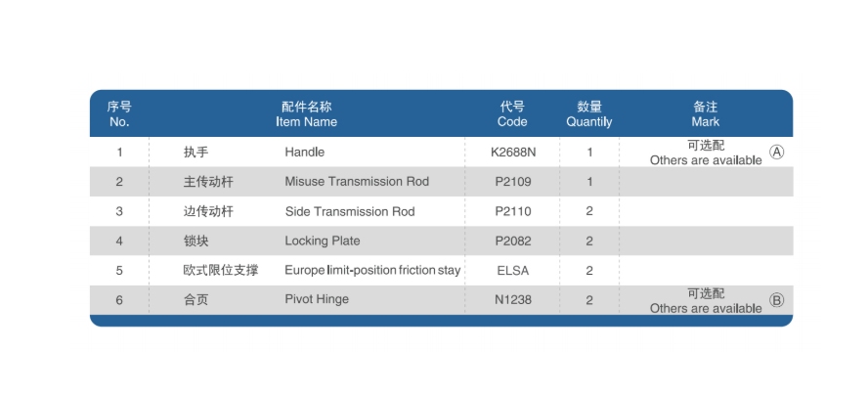Click the Code column header
The image size is (868, 395).
[x=512, y=114]
